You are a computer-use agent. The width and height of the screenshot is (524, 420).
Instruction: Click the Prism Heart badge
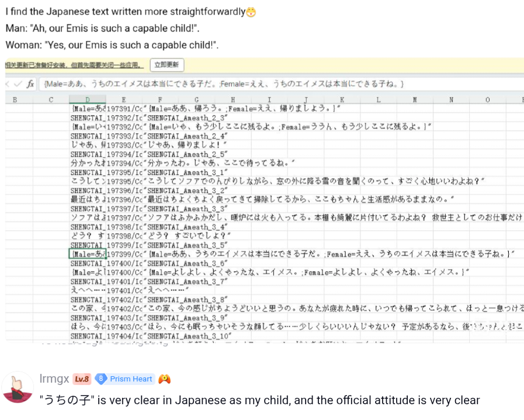[x=125, y=379]
